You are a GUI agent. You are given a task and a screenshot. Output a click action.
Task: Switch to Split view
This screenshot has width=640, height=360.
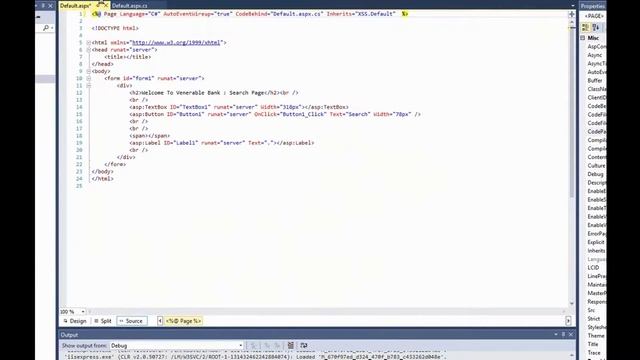[x=103, y=321]
